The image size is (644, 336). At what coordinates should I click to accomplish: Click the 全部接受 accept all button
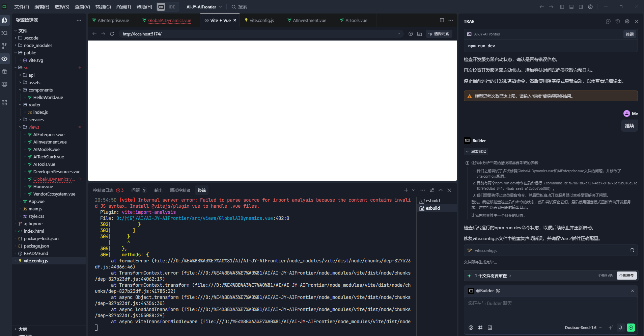(626, 275)
